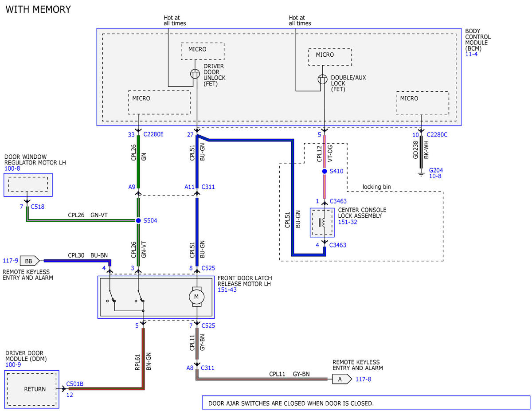Click the WITH MEMORY heading
532x411 pixels.
pyautogui.click(x=38, y=9)
